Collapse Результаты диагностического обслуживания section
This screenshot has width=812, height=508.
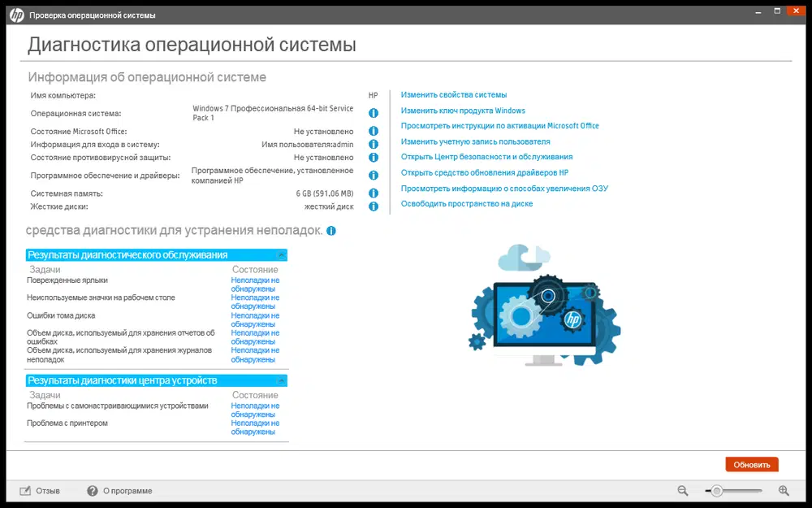281,255
